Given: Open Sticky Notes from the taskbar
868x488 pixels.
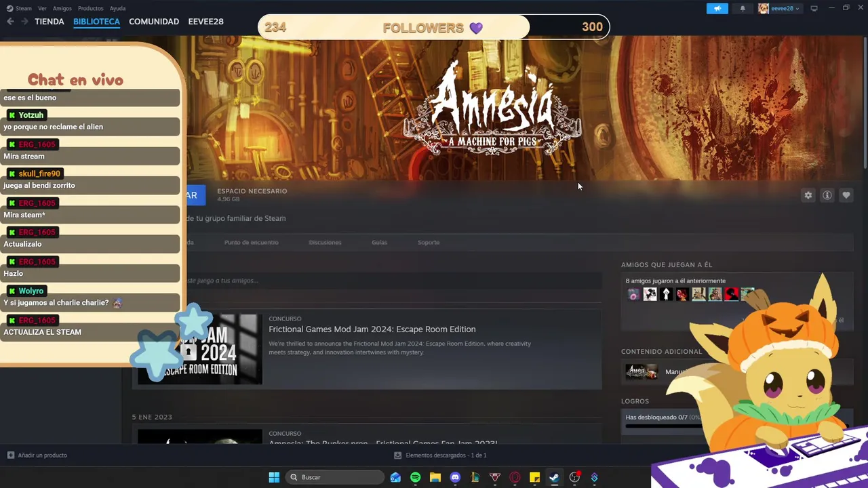Looking at the screenshot, I should 534,477.
